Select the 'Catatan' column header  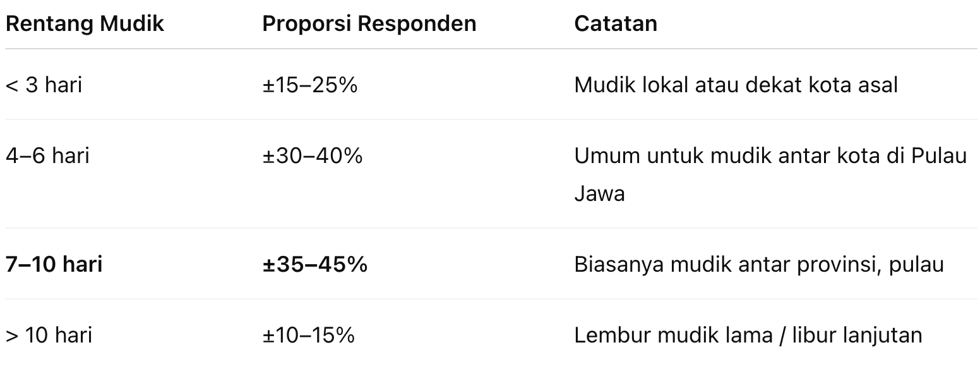pos(616,23)
